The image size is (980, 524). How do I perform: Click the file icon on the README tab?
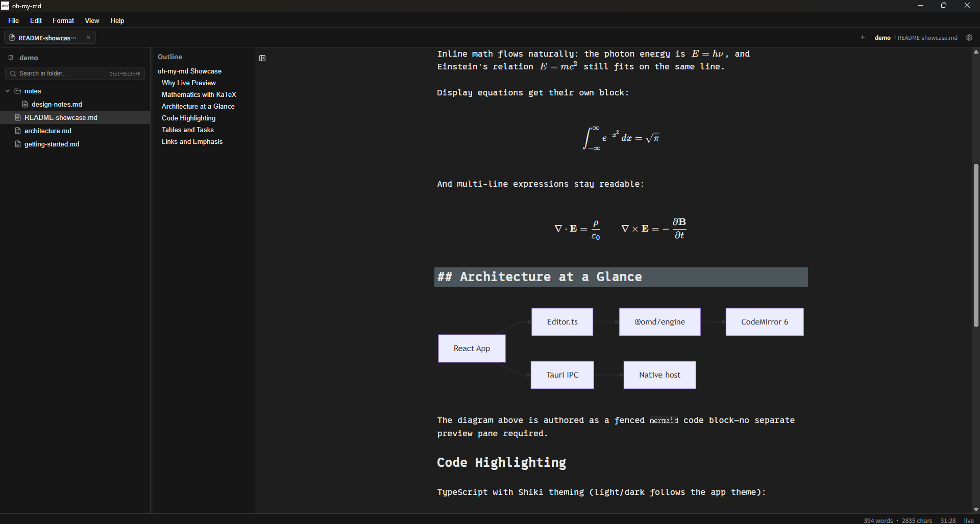click(12, 38)
